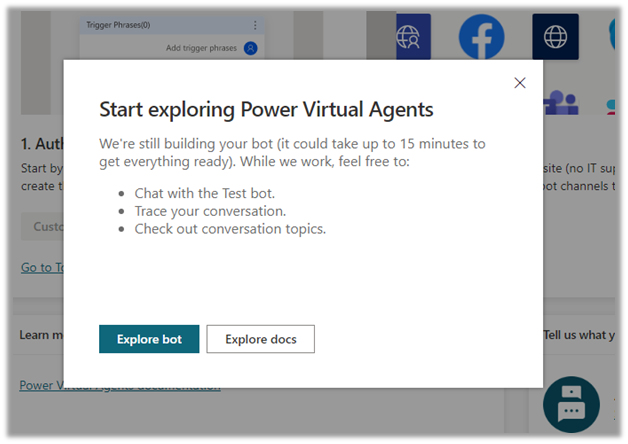Click the 'Chat with the Test bot' bullet
Viewport: 628px width, 444px height.
tap(206, 193)
